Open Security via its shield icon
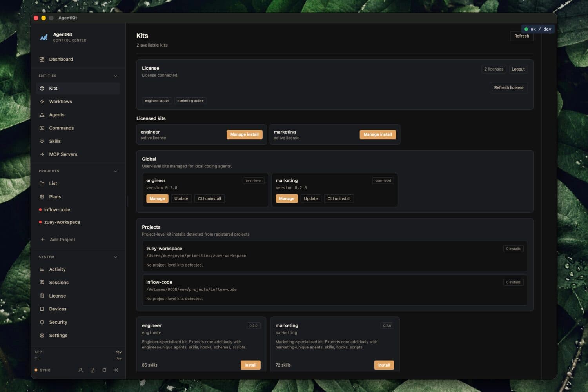This screenshot has width=588, height=392. (42, 322)
